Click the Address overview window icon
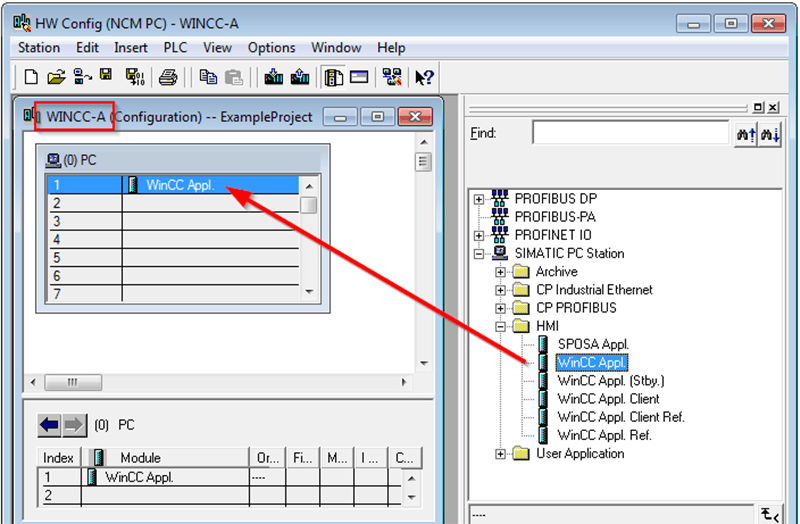 pos(359,77)
